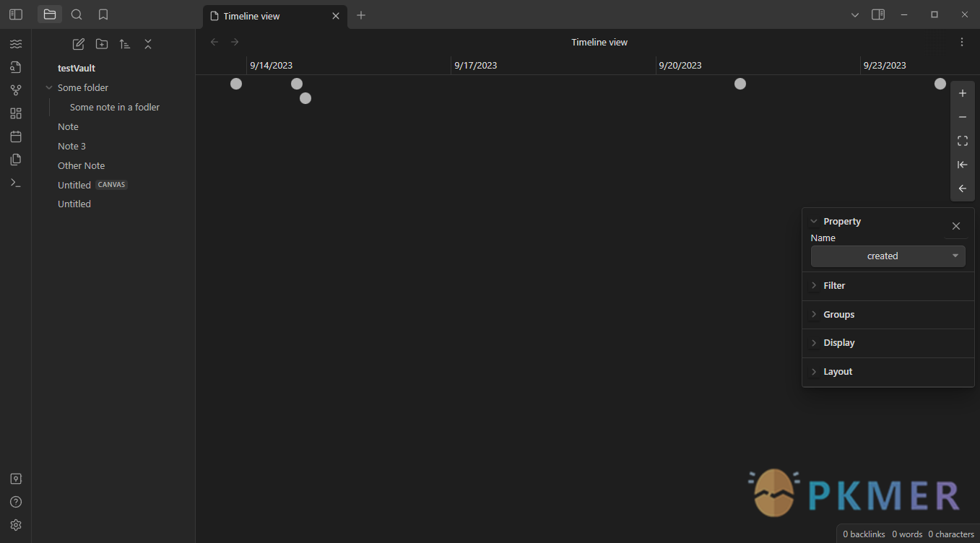980x543 pixels.
Task: Step the timeline one unit left
Action: [962, 188]
